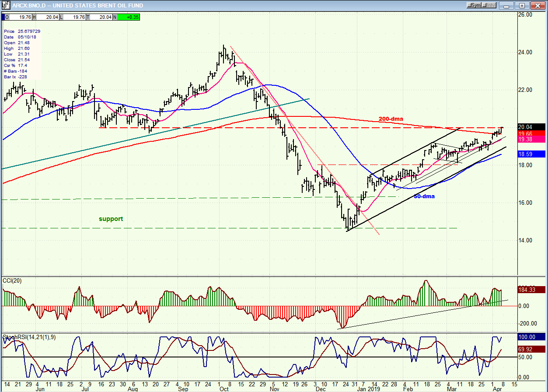The image size is (548, 392).
Task: Select the green support annotation label
Action: point(111,219)
